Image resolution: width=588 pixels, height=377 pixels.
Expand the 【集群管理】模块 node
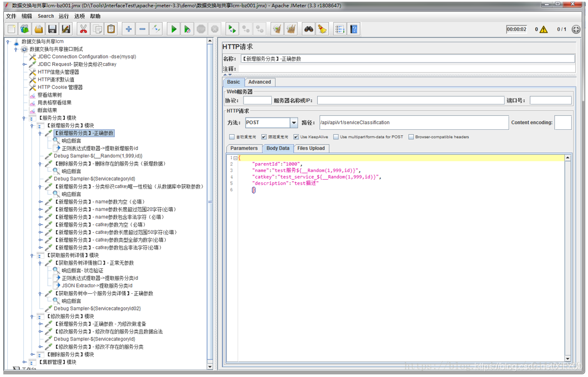[24, 362]
